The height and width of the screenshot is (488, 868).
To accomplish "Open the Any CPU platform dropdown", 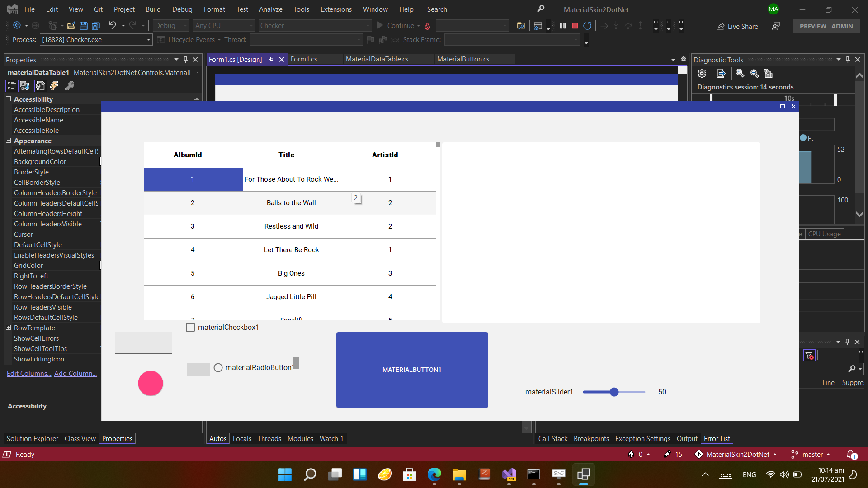I will (x=250, y=25).
